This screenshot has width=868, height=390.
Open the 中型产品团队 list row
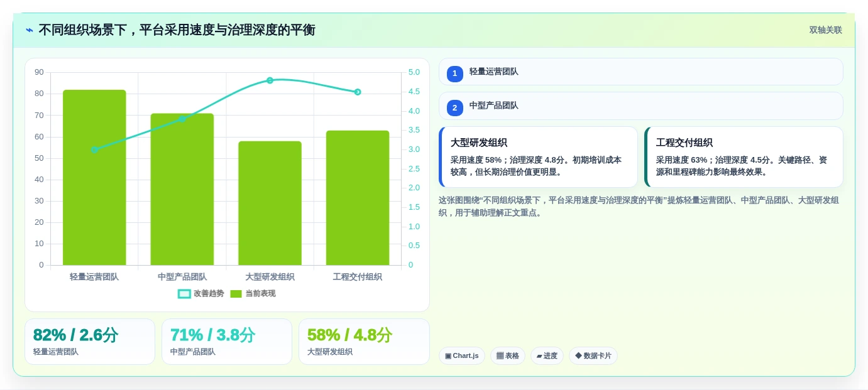click(x=641, y=106)
